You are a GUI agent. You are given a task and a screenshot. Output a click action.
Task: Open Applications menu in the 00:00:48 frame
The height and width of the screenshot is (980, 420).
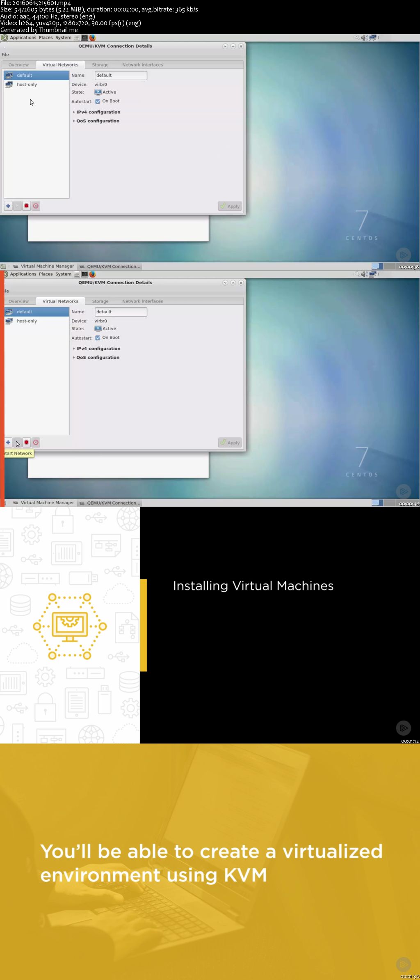23,274
